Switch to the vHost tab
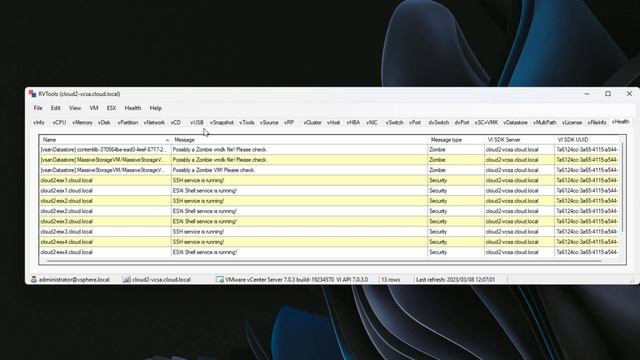This screenshot has height=360, width=640. tap(333, 122)
